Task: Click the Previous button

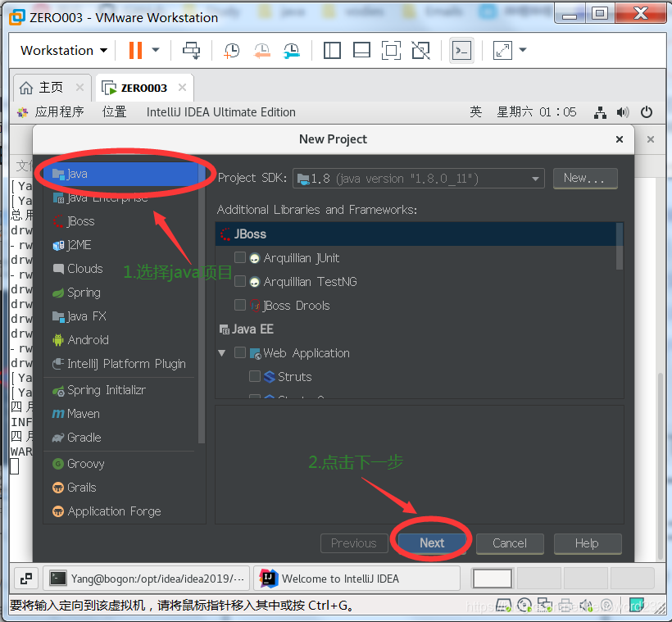Action: [x=354, y=543]
